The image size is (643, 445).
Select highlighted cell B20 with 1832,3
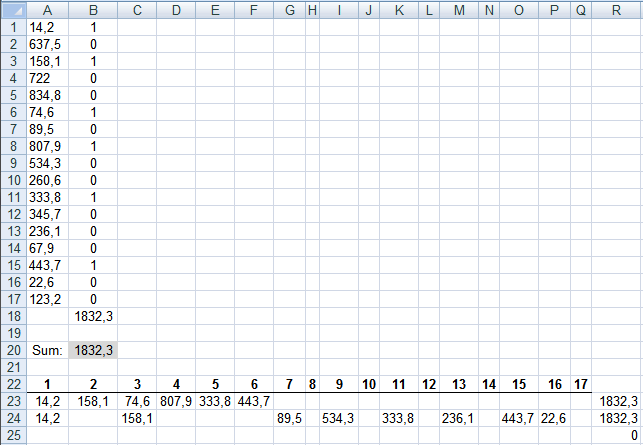[93, 350]
